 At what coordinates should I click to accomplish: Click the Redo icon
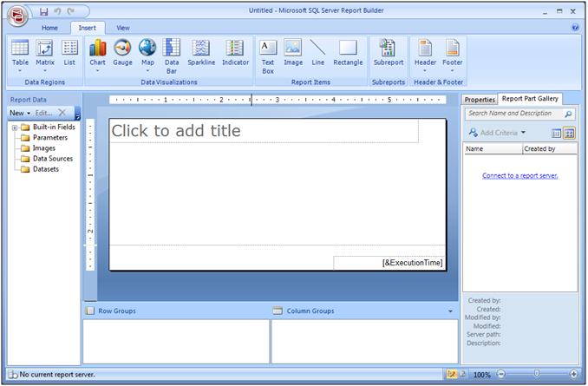71,11
